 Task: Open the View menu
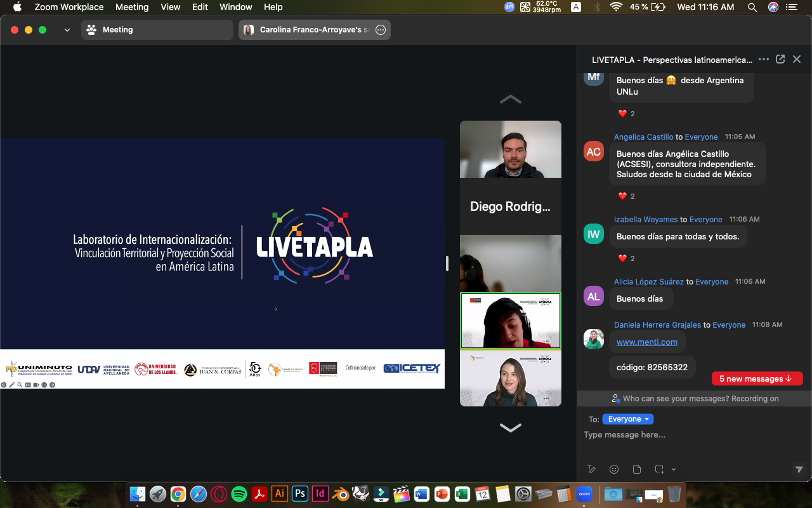coord(171,7)
